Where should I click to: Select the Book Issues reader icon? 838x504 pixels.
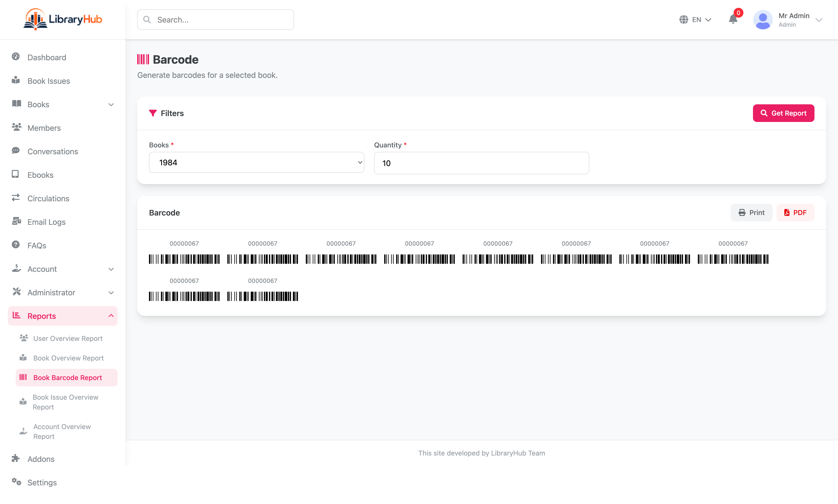[x=16, y=80]
